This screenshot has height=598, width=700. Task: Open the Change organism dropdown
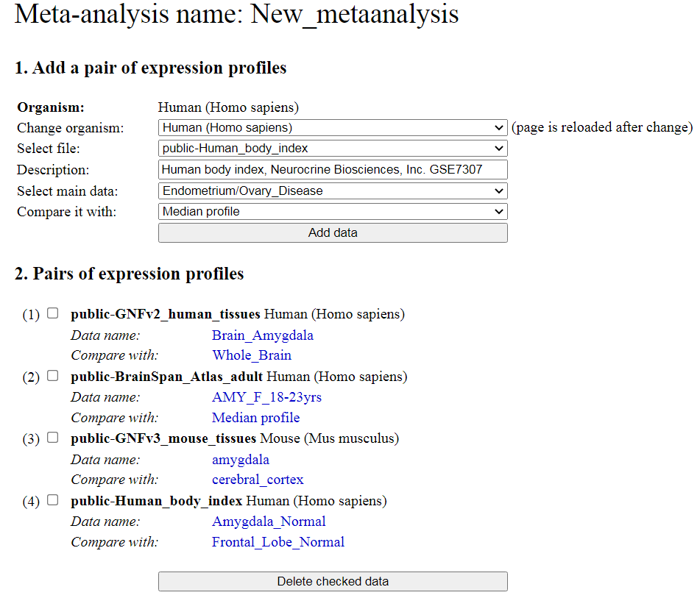pyautogui.click(x=333, y=127)
